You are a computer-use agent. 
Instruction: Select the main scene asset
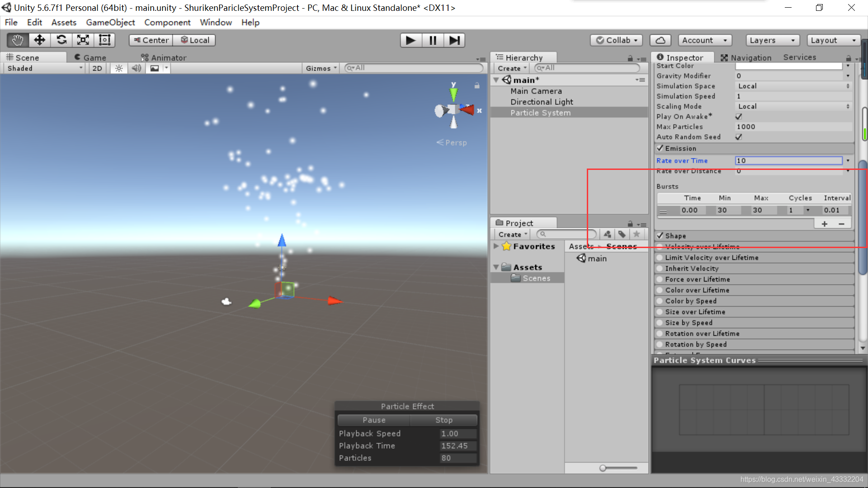point(591,258)
